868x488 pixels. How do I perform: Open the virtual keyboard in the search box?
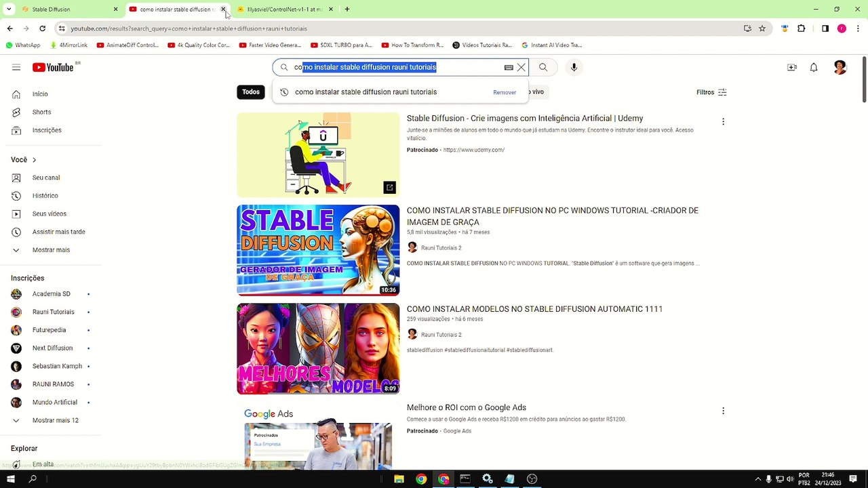pos(509,67)
